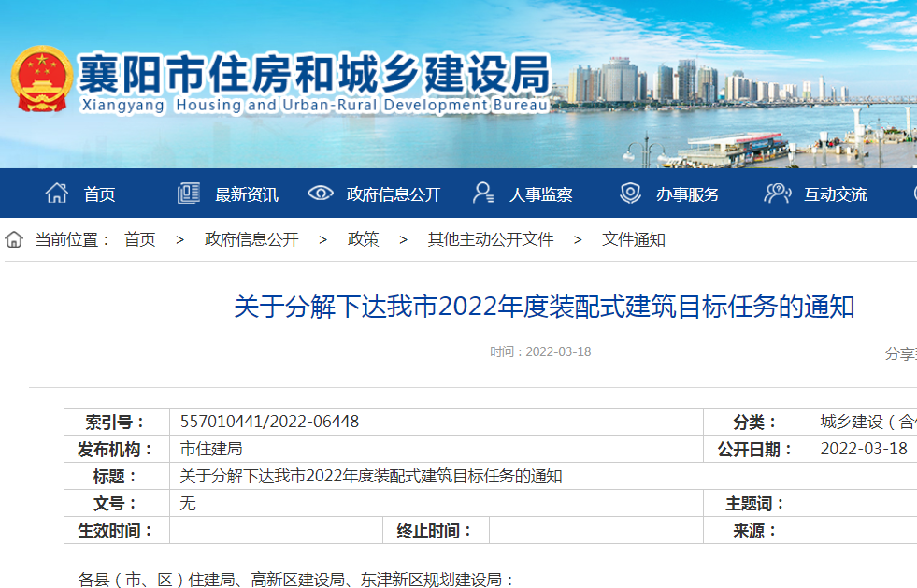Click the 政府信息公开 breadcrumb link

click(251, 240)
